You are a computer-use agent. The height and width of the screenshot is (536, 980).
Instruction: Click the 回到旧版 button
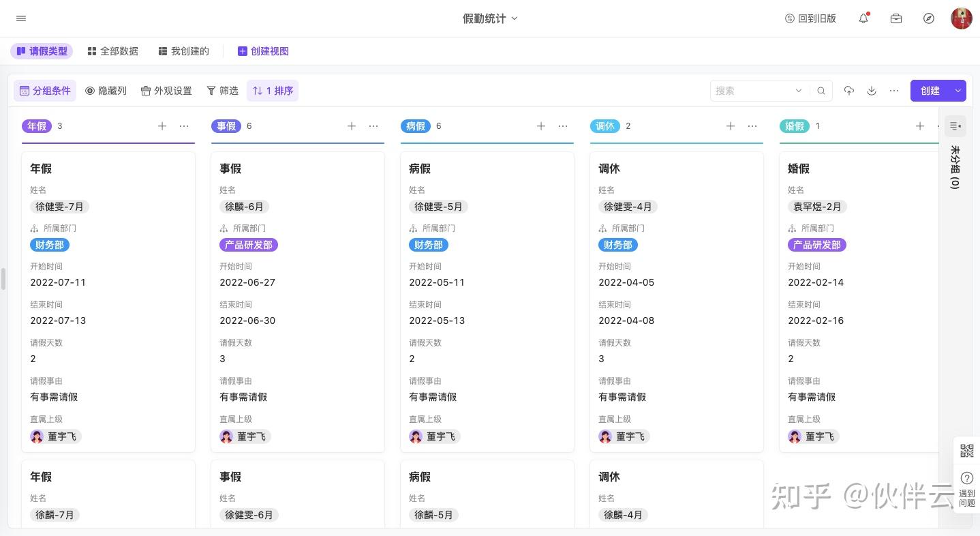[810, 18]
